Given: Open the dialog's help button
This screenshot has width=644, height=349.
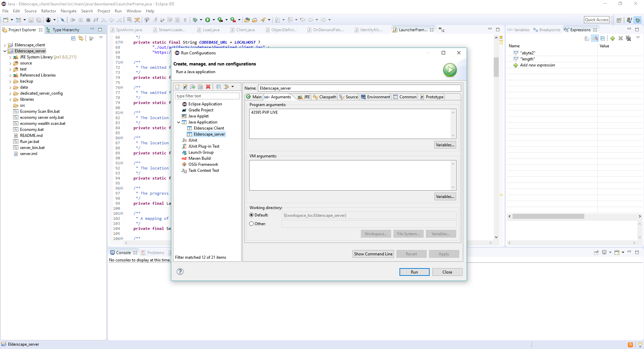Looking at the screenshot, I should 180,271.
